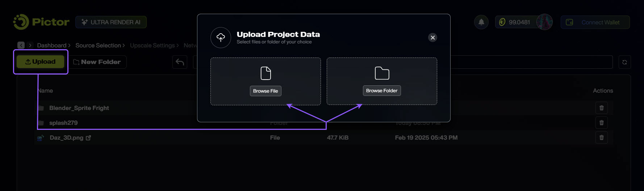Click the Pictor logo

click(41, 22)
